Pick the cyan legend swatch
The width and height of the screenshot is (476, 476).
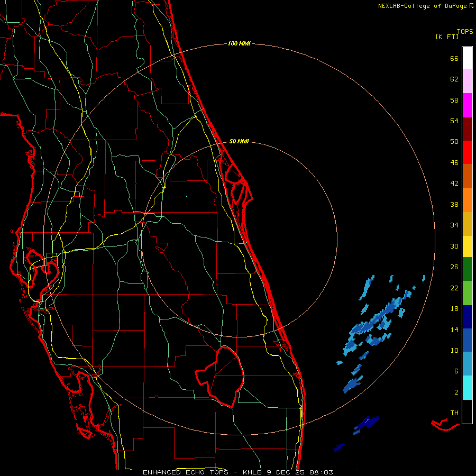[467, 388]
